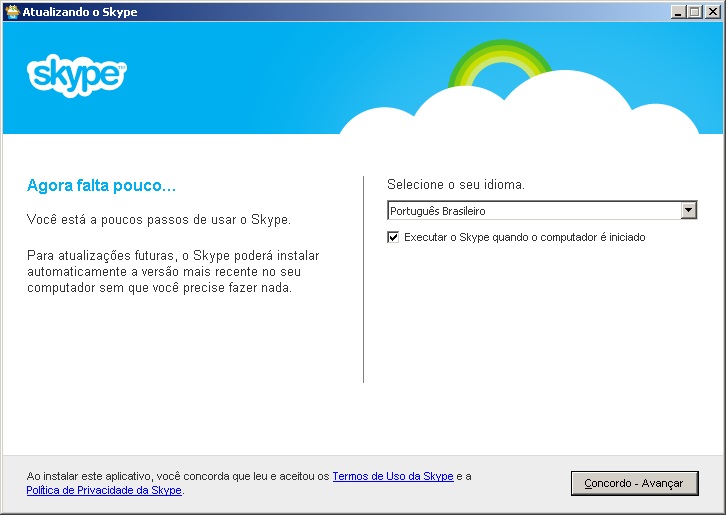The width and height of the screenshot is (726, 515).
Task: Open the Política de Privacidade da Skype link
Action: tap(104, 490)
